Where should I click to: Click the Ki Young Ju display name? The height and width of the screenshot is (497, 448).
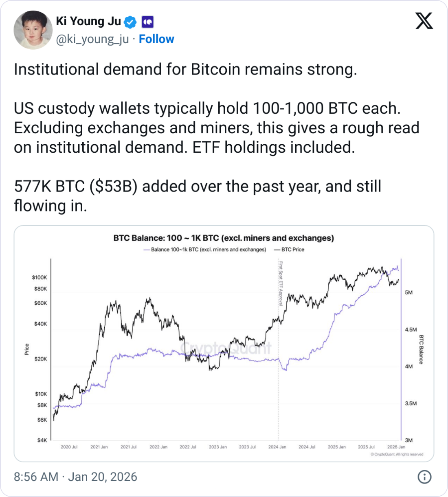coord(88,21)
